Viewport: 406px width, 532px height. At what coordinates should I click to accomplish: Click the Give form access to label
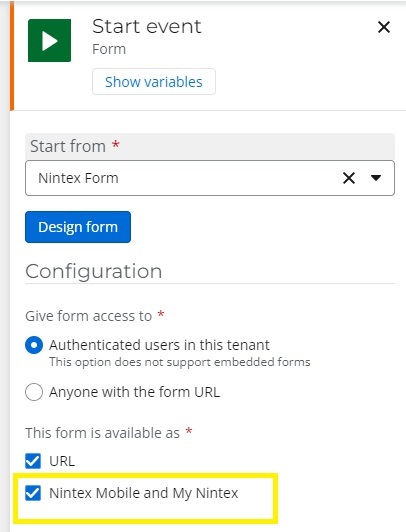click(89, 316)
